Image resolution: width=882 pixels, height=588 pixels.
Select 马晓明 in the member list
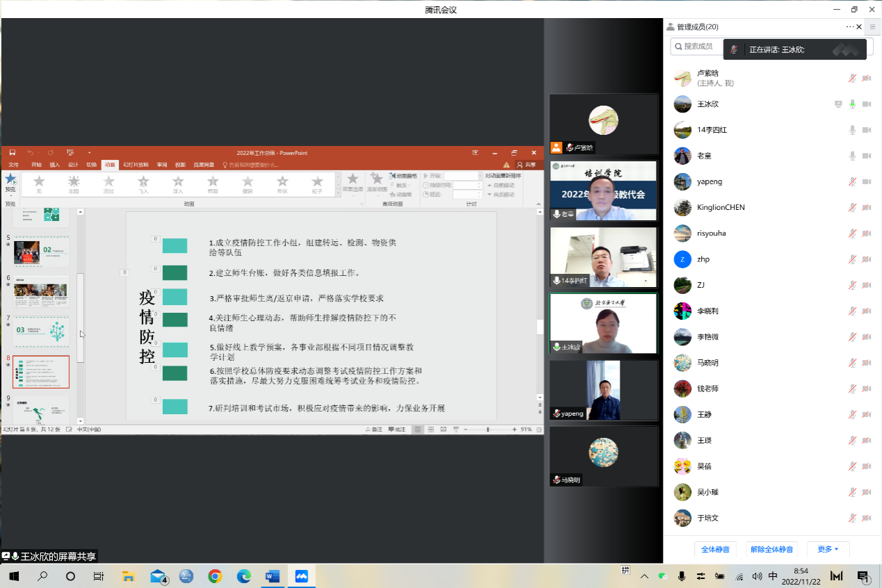coord(707,363)
